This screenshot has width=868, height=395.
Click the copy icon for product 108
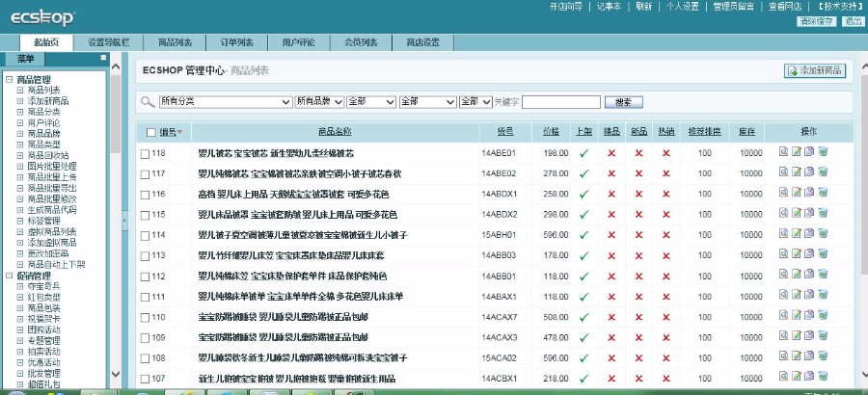(x=809, y=356)
